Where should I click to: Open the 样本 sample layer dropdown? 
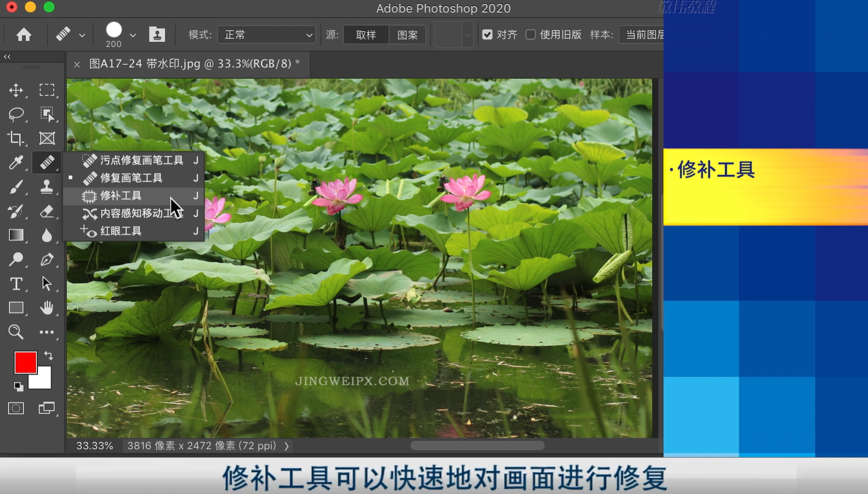click(642, 35)
